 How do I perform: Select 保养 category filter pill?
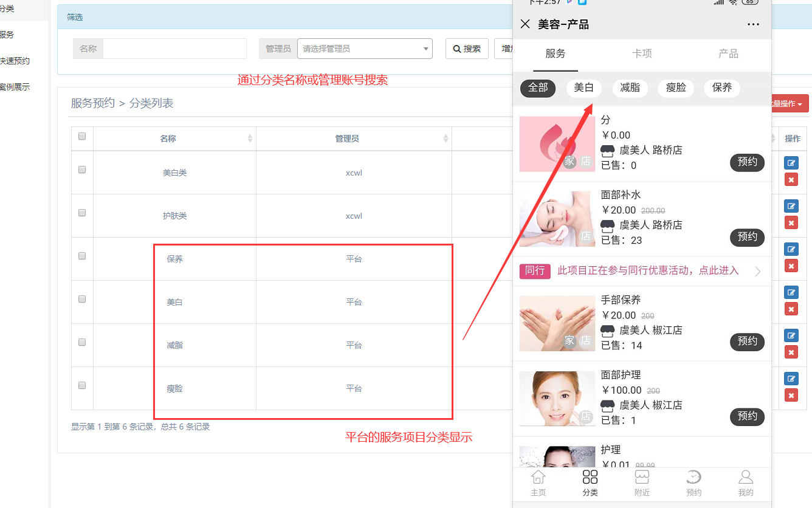(x=722, y=88)
